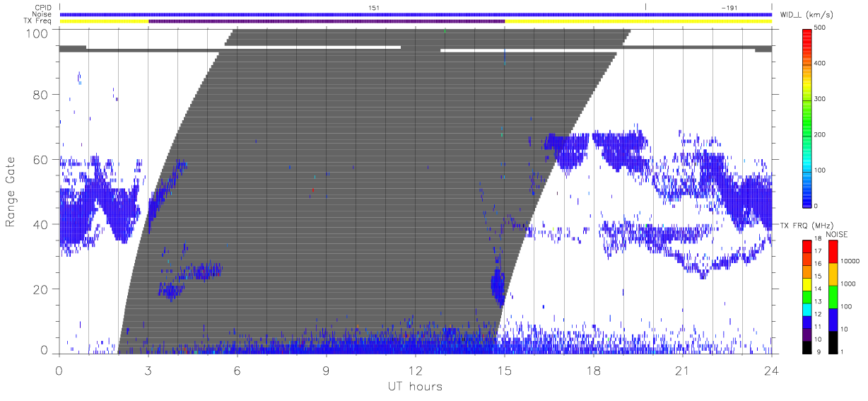Click the CPID row label
Image resolution: width=868 pixels, height=401 pixels.
point(42,7)
